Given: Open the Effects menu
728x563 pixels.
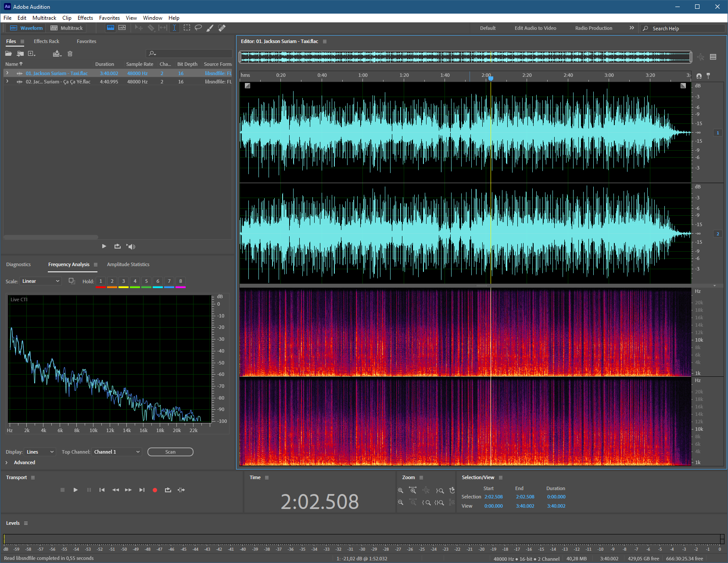Looking at the screenshot, I should (x=85, y=18).
